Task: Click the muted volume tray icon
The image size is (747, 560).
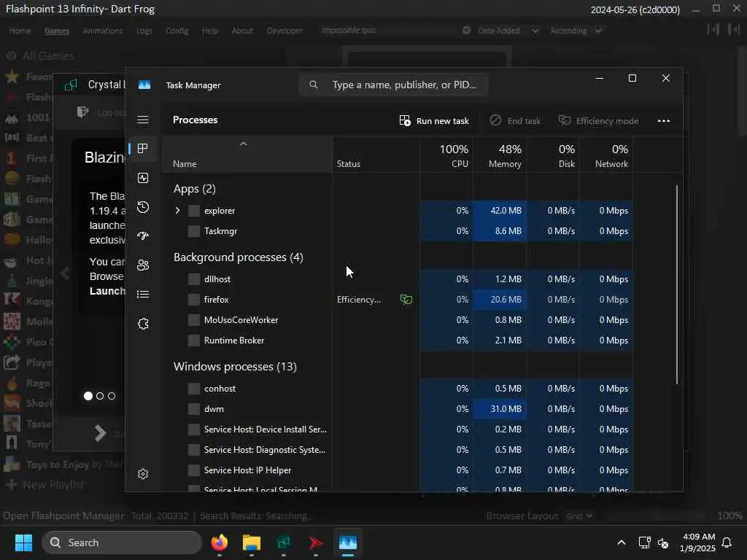Action: click(x=663, y=542)
